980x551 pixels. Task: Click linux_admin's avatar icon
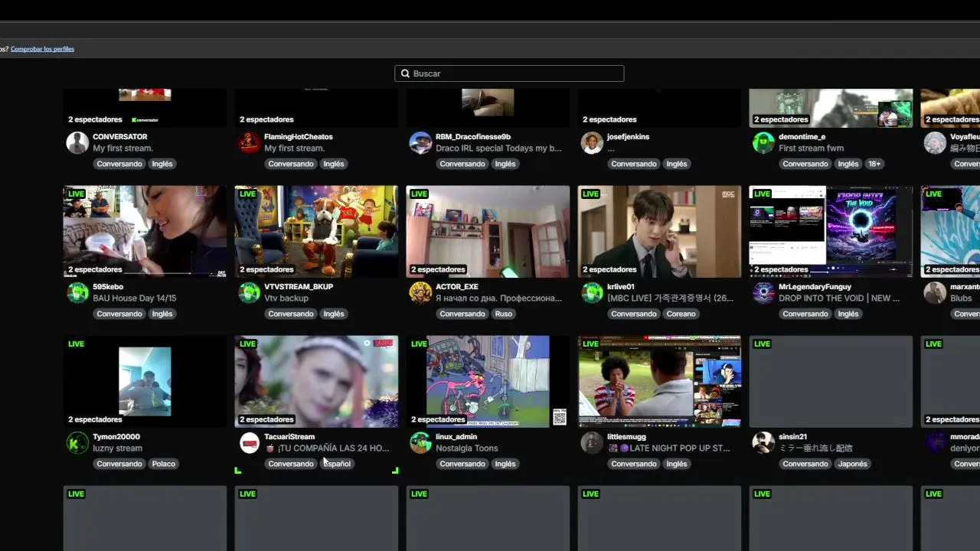point(420,442)
